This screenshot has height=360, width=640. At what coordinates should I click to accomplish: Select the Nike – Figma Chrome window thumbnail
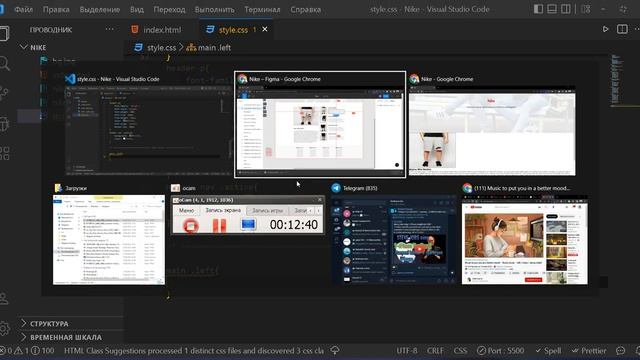320,124
